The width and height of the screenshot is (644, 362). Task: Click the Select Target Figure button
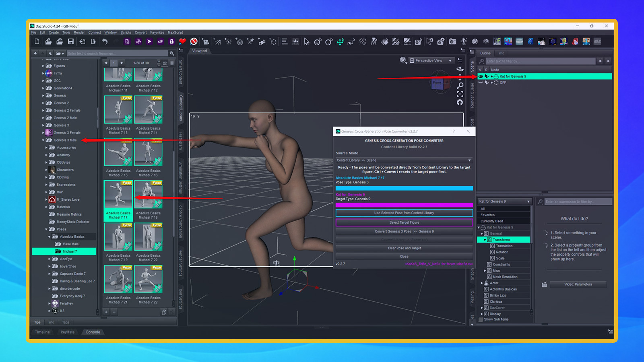404,222
